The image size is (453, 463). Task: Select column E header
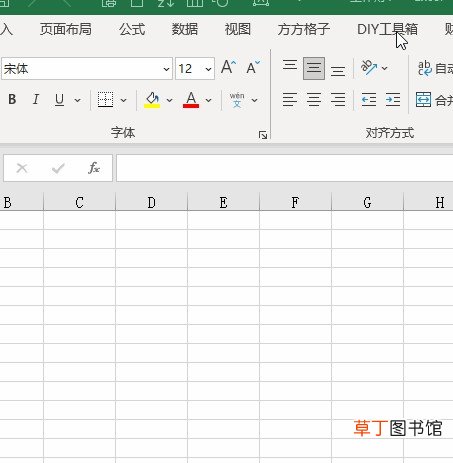[223, 202]
